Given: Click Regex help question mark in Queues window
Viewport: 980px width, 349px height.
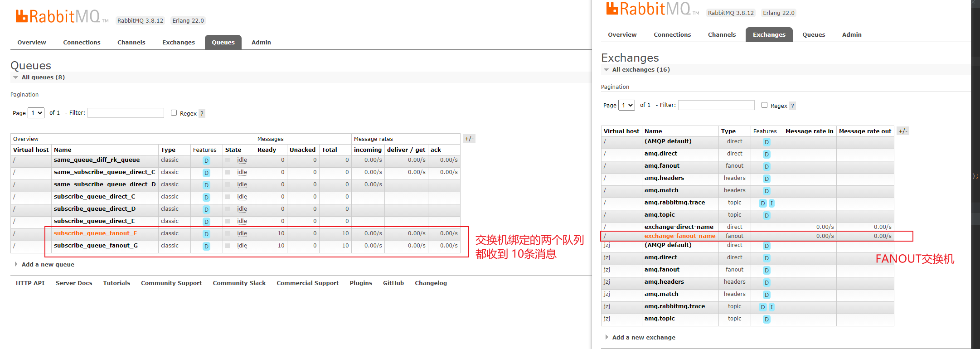Looking at the screenshot, I should click(x=202, y=113).
